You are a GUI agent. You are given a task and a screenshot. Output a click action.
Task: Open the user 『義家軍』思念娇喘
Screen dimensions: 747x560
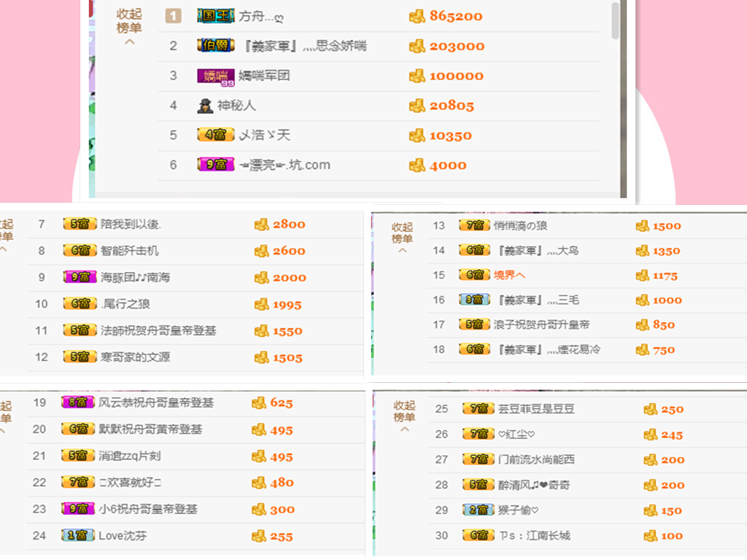click(305, 46)
